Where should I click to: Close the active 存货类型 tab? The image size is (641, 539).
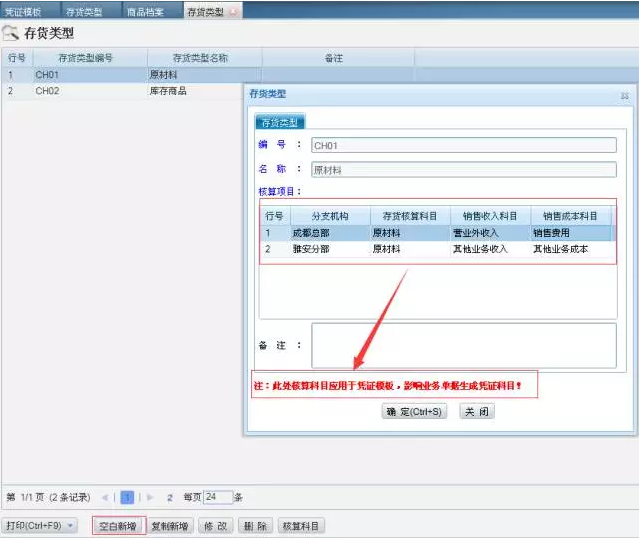(233, 11)
